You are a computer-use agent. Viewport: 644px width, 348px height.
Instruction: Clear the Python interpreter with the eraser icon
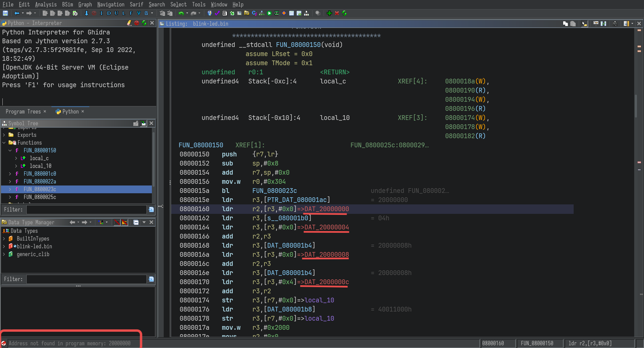(x=129, y=23)
